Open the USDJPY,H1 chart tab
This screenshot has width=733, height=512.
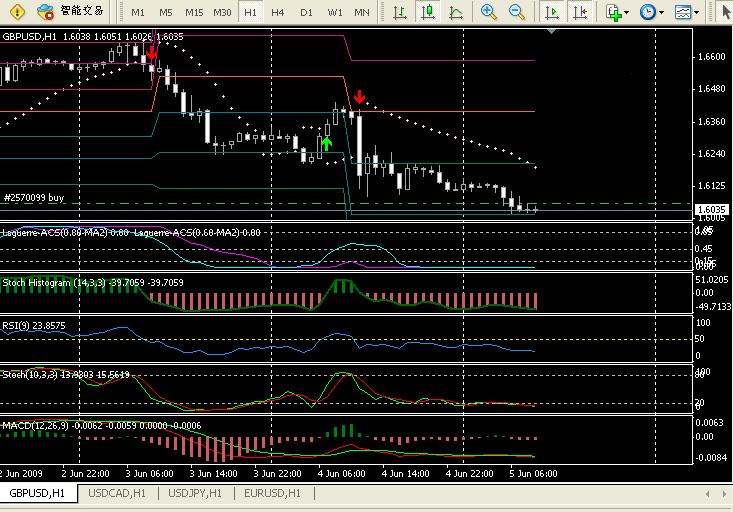pyautogui.click(x=195, y=493)
